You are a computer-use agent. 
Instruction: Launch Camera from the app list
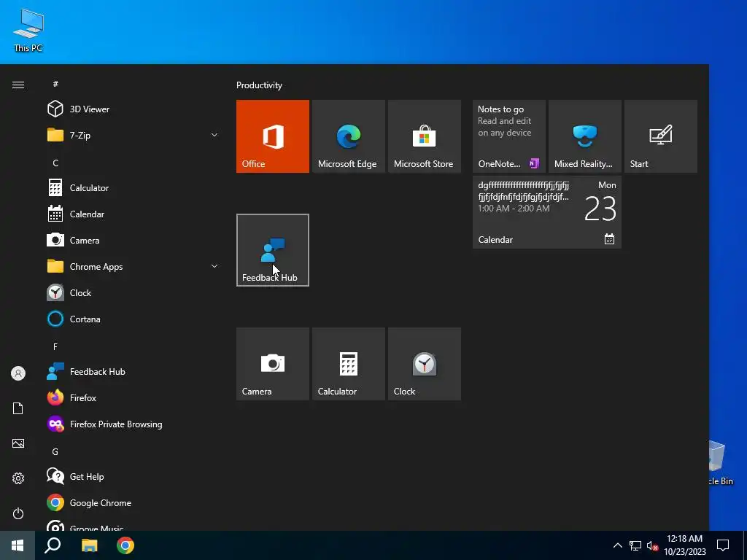[x=133, y=241]
